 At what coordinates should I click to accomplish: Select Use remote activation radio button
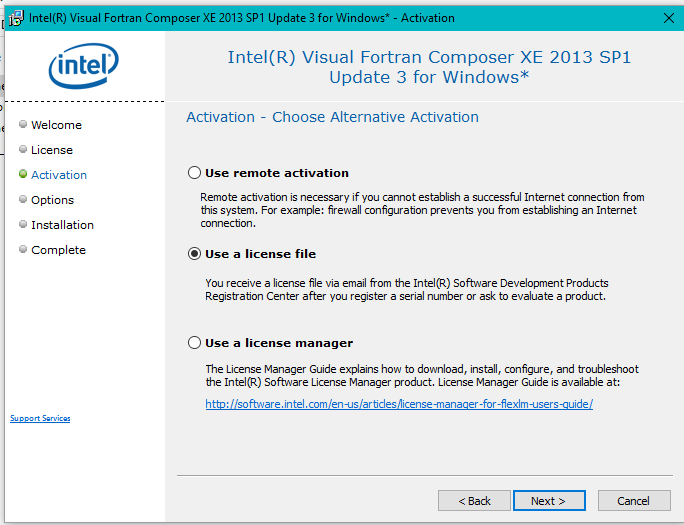pyautogui.click(x=194, y=173)
